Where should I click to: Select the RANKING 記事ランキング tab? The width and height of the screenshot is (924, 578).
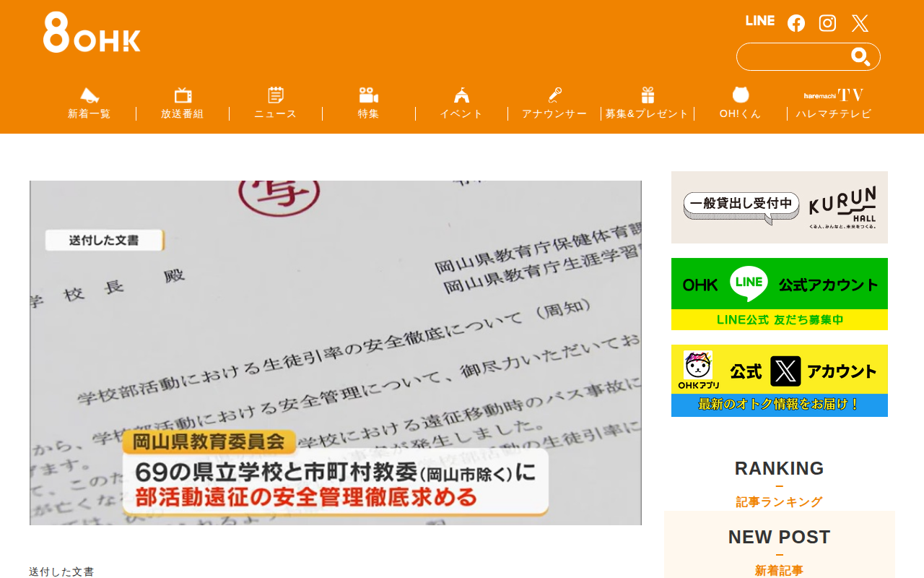coord(780,483)
